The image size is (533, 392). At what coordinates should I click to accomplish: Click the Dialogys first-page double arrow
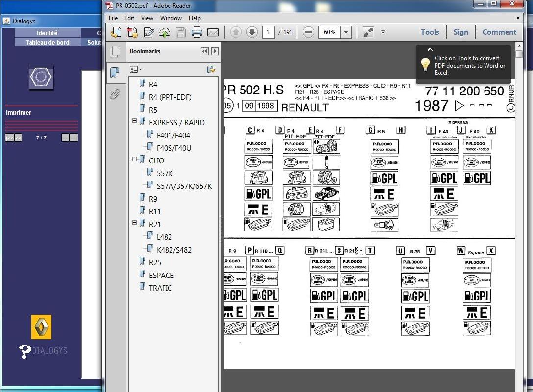coord(9,138)
